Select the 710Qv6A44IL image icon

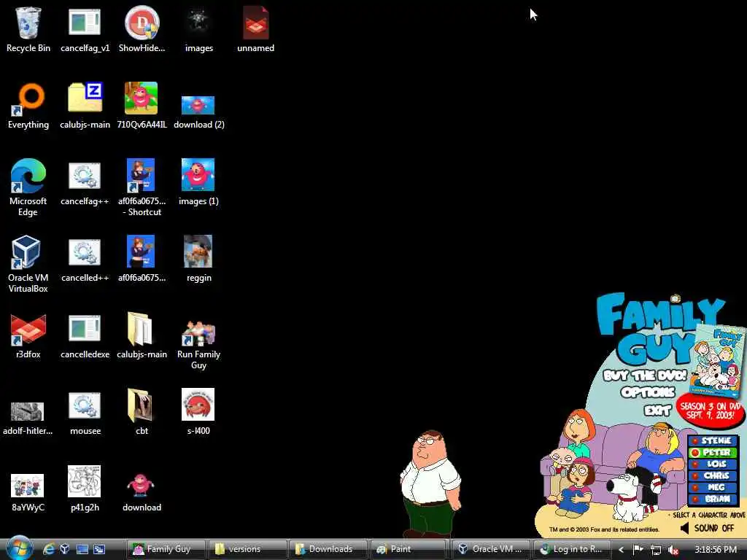tap(142, 106)
